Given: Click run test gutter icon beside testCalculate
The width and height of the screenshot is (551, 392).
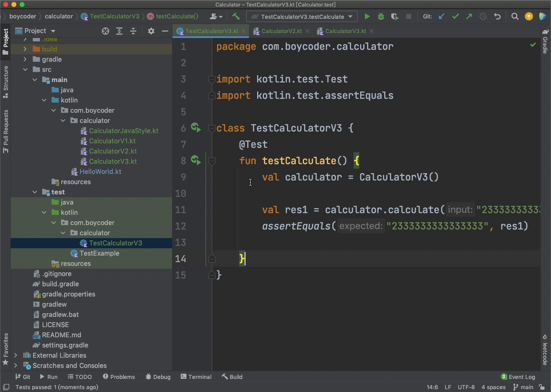Looking at the screenshot, I should (x=195, y=160).
